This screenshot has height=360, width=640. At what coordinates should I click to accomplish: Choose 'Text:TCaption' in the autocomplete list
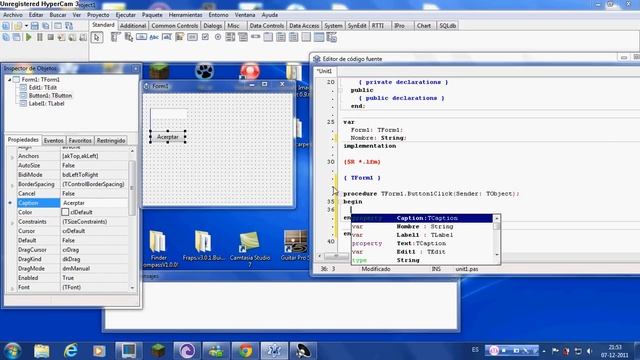422,244
